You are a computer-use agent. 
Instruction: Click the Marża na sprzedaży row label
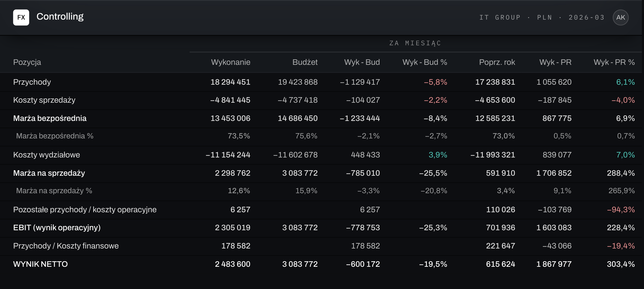[x=49, y=173]
